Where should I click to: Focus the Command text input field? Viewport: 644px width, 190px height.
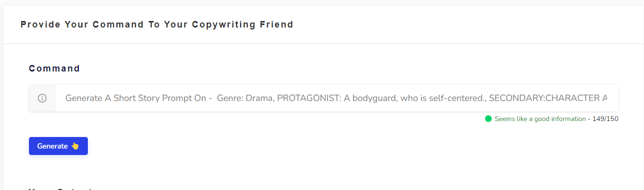[337, 98]
